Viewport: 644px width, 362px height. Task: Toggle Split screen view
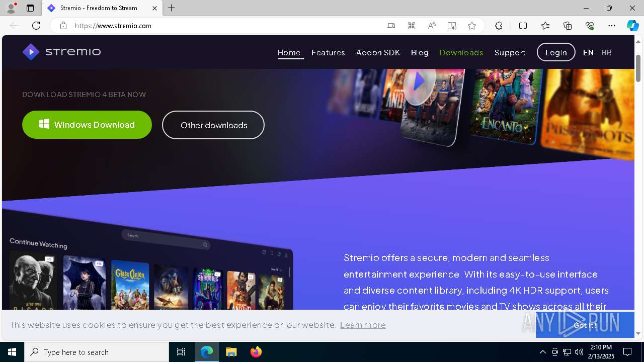point(523,26)
